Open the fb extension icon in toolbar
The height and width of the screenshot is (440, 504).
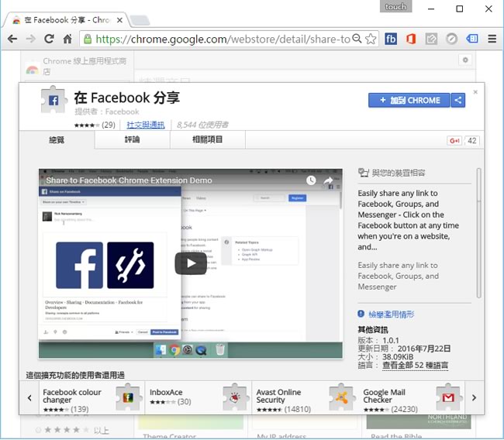pos(391,40)
